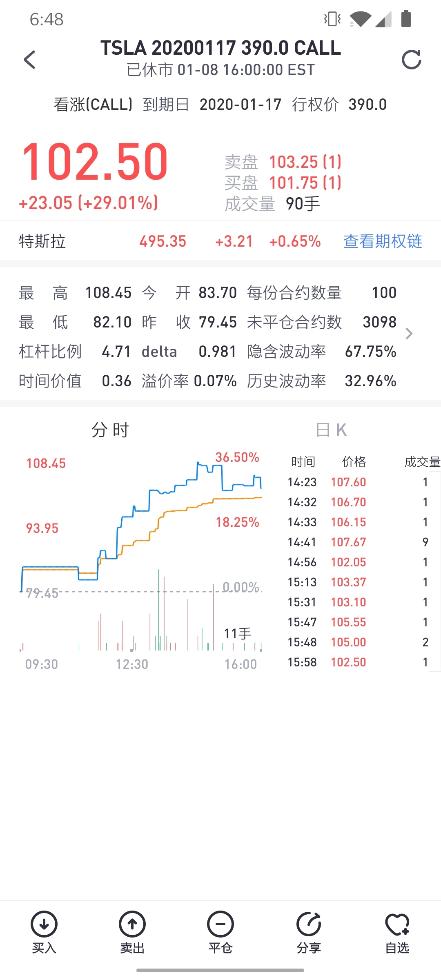Select the 分时 intraday tab
441x980 pixels.
[x=110, y=430]
